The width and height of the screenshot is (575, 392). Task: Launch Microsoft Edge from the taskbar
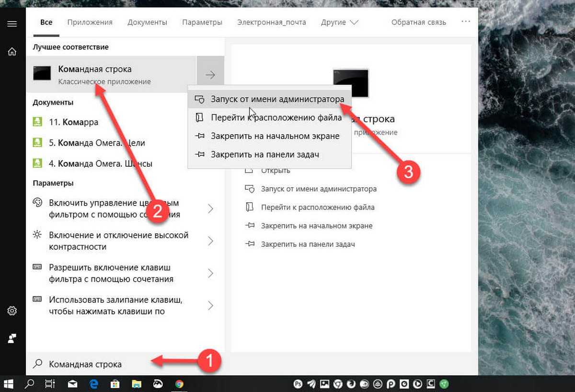coord(93,384)
